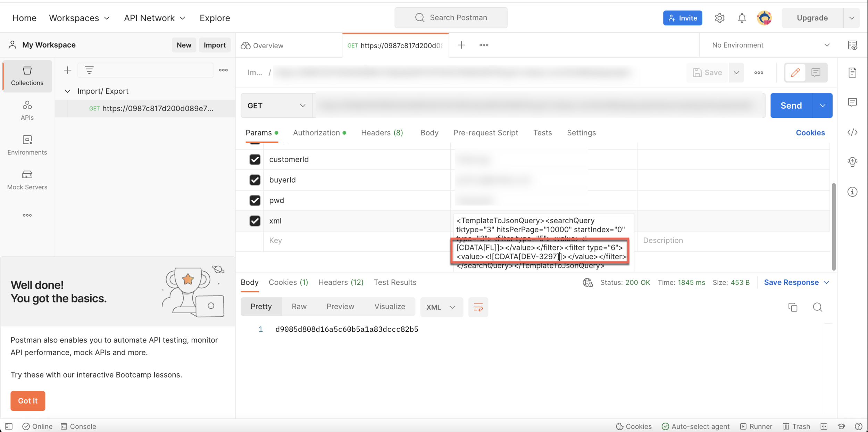This screenshot has width=868, height=432.
Task: Open Trash from status bar
Action: (796, 426)
